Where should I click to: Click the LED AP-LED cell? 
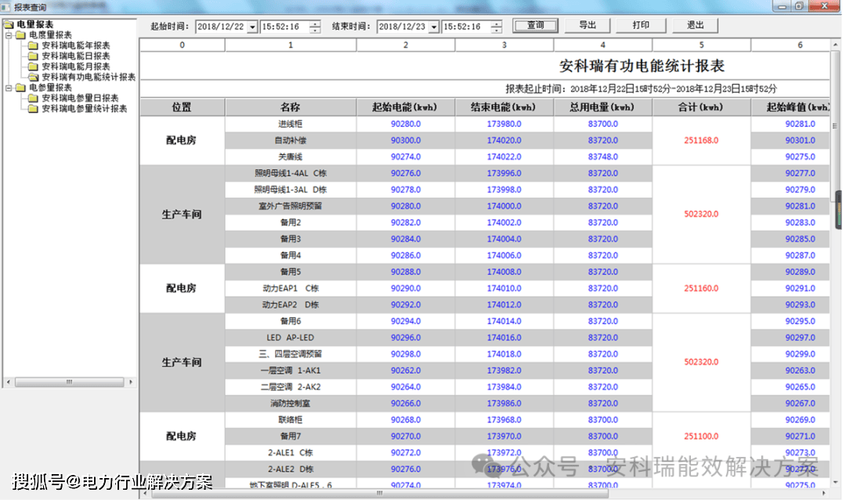tap(290, 338)
